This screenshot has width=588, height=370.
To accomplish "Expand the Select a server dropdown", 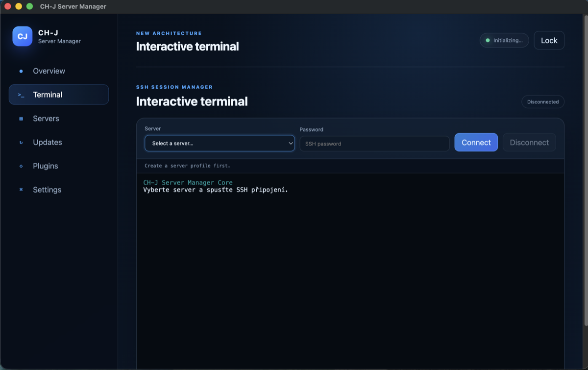I will point(220,143).
